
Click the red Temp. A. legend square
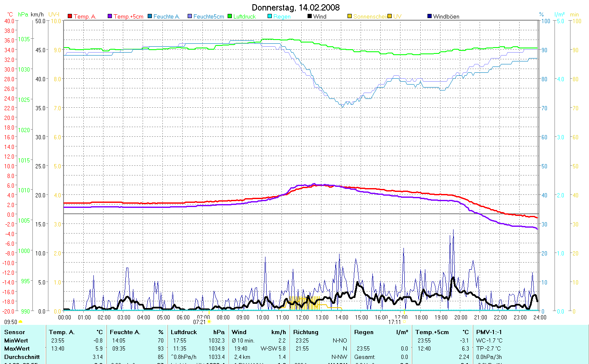click(70, 16)
